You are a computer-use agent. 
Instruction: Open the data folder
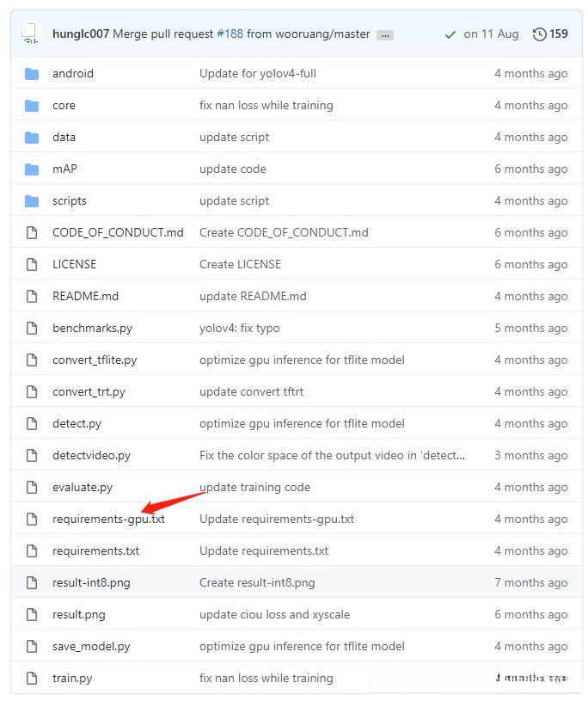(64, 138)
